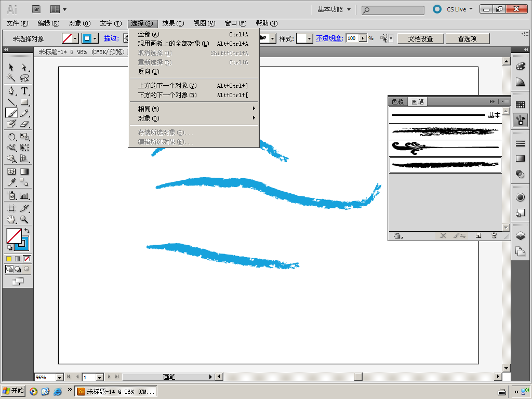Image resolution: width=532 pixels, height=399 pixels.
Task: Select the Paintbrush tool
Action: 11,113
